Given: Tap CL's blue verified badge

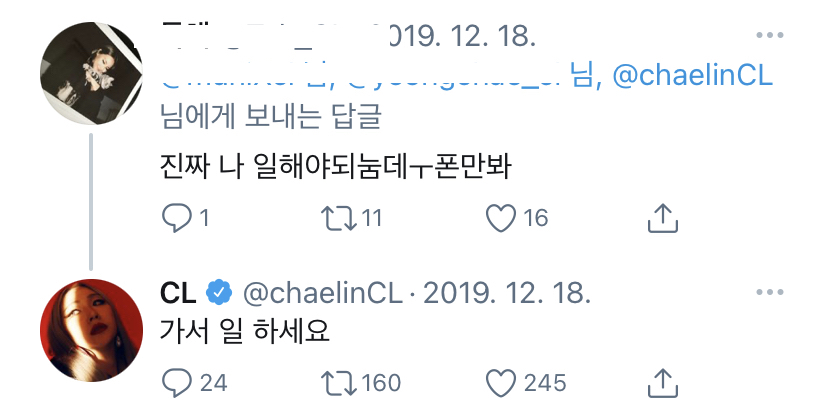Looking at the screenshot, I should click(x=218, y=294).
